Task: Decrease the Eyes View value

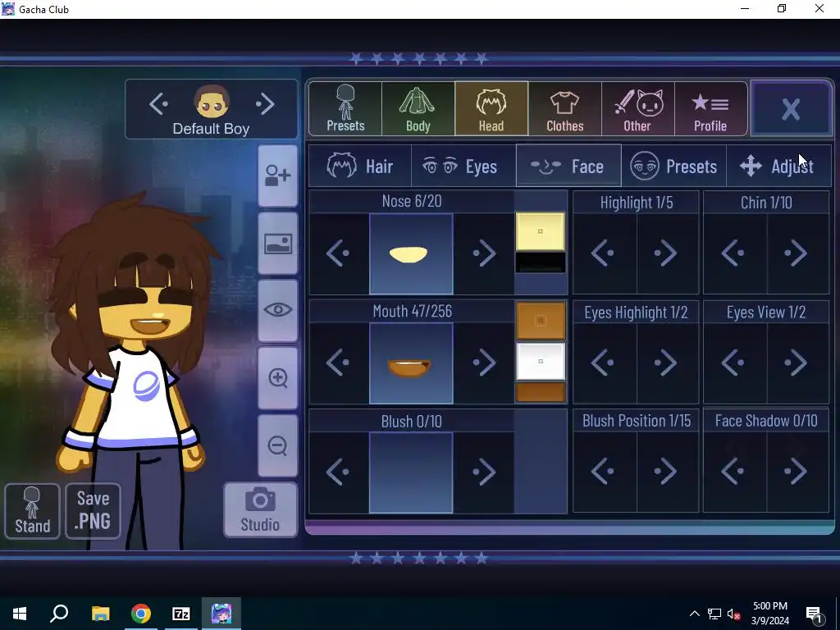Action: [735, 363]
